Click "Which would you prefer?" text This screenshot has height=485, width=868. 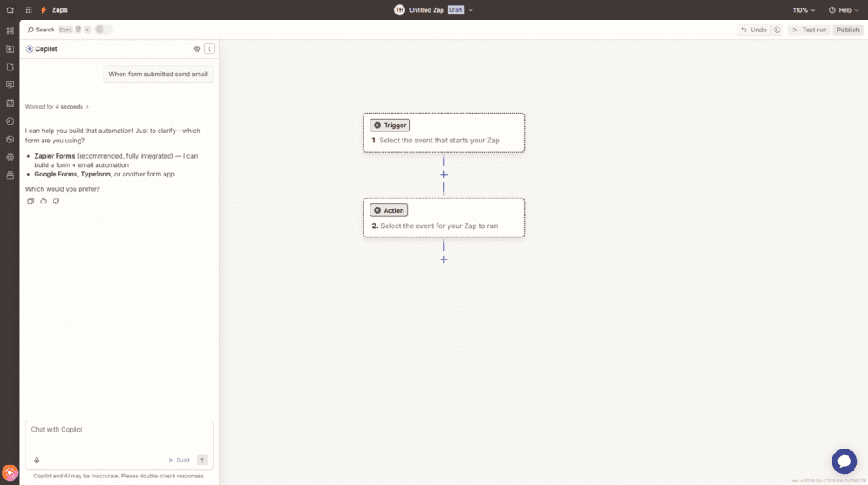click(x=63, y=189)
